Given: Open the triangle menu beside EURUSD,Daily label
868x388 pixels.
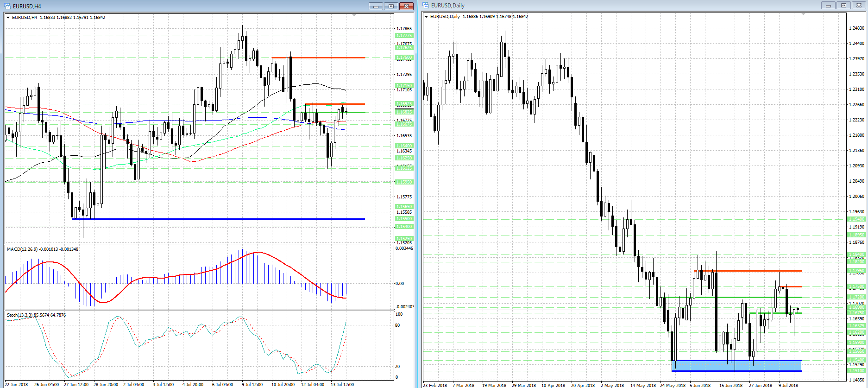Looking at the screenshot, I should click(426, 17).
